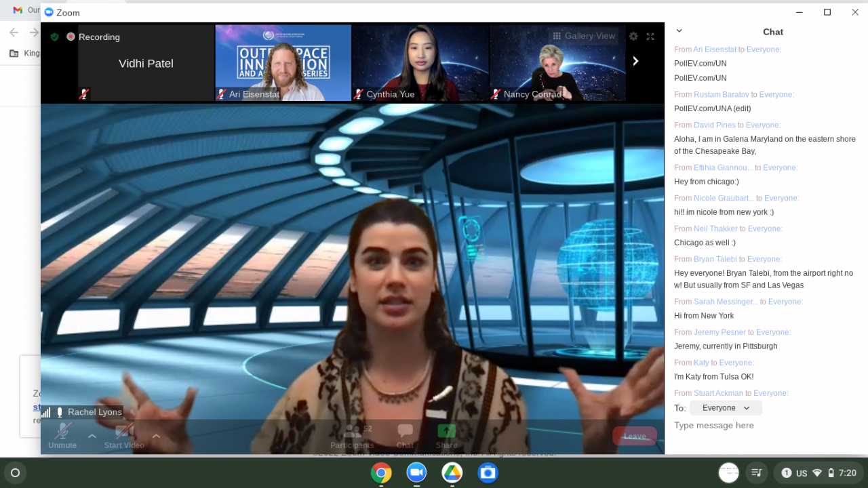Show next participants with the arrow

(635, 61)
